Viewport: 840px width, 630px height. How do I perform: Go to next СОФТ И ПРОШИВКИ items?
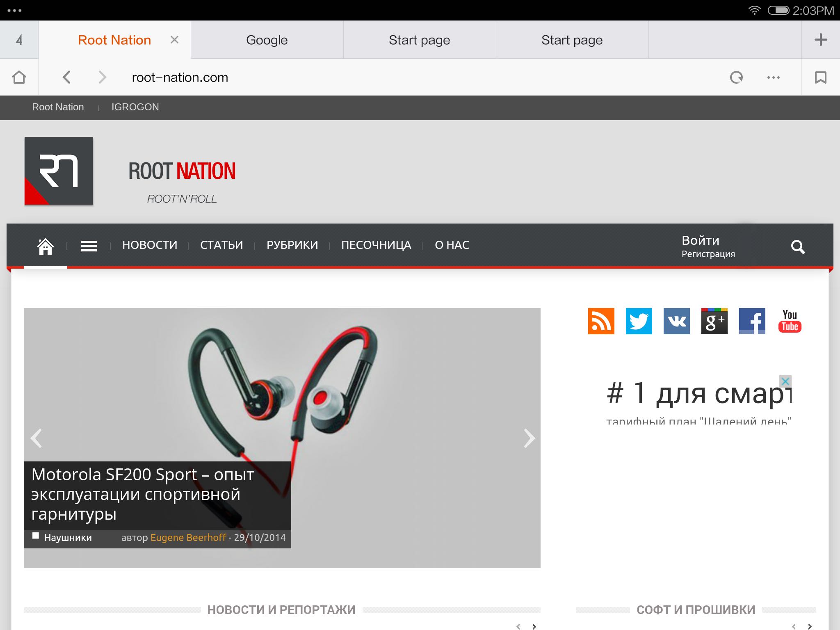click(810, 626)
